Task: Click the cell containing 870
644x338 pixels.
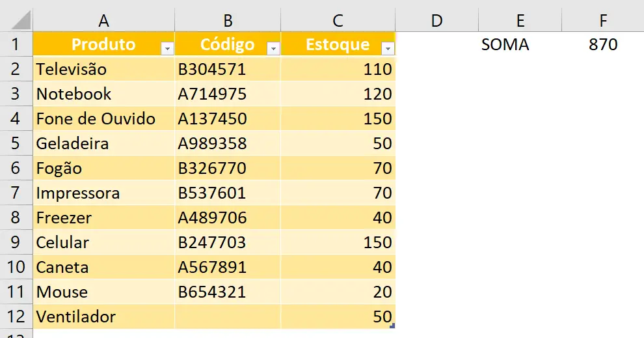Action: [603, 45]
